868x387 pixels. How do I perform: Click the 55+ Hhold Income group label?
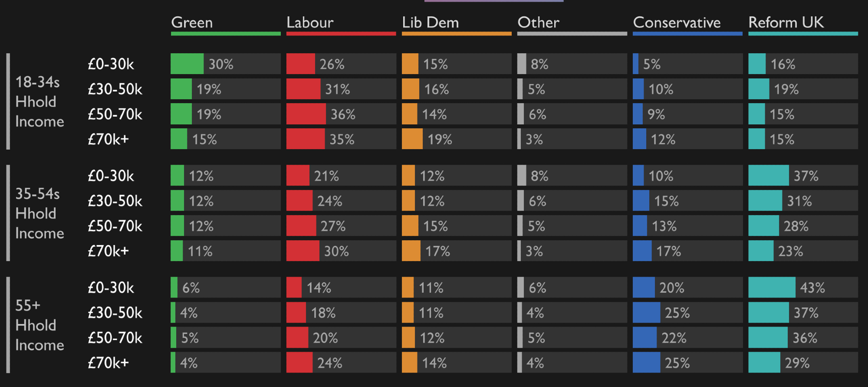pyautogui.click(x=39, y=325)
